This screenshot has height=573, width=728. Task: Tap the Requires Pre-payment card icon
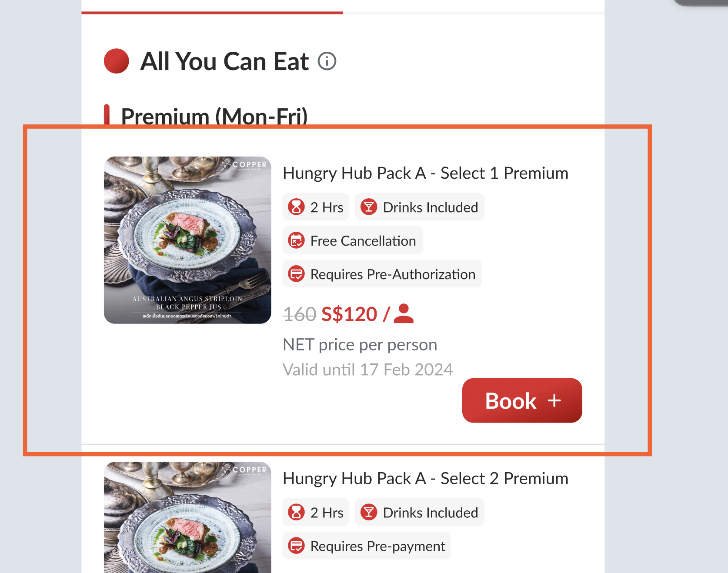pyautogui.click(x=297, y=546)
